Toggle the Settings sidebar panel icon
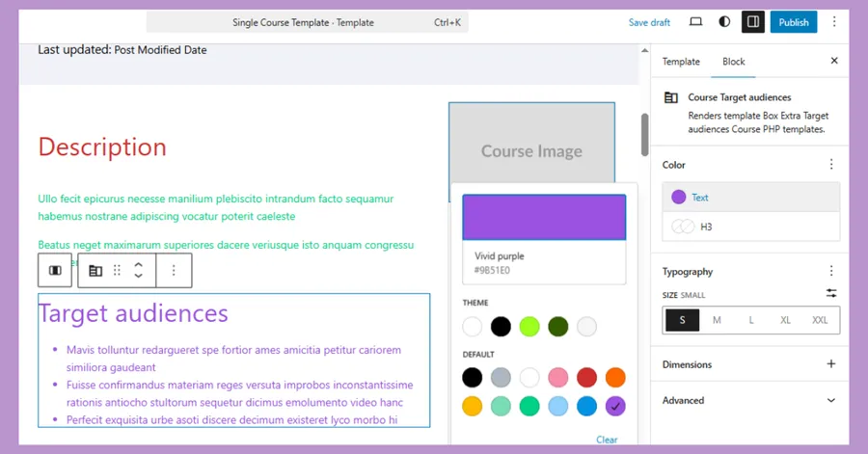 (x=753, y=22)
